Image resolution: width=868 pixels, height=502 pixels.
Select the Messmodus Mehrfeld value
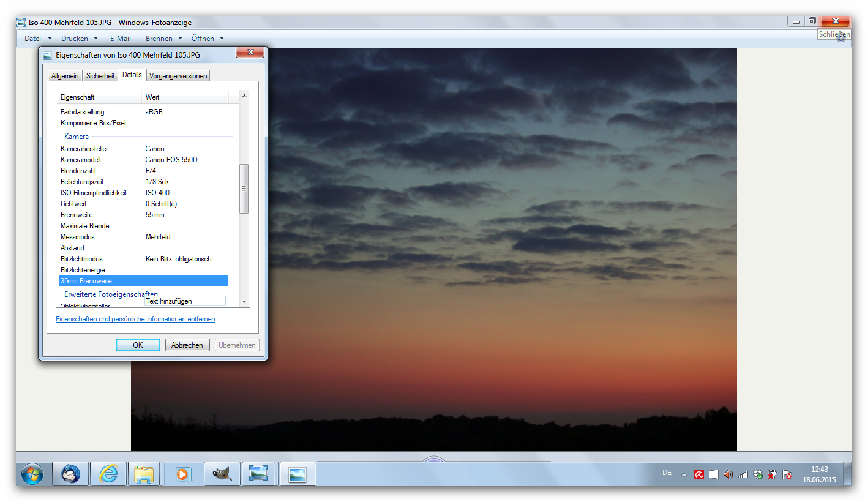point(158,237)
